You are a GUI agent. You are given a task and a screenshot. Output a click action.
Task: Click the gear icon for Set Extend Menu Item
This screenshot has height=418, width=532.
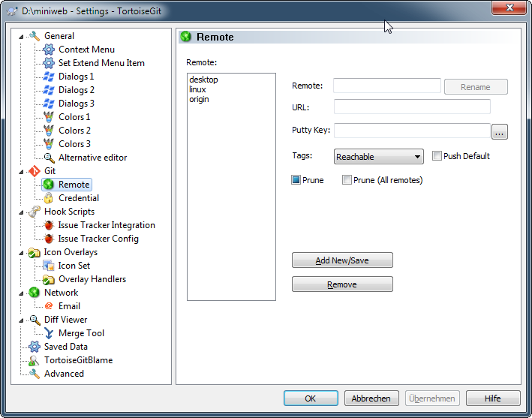coord(49,63)
